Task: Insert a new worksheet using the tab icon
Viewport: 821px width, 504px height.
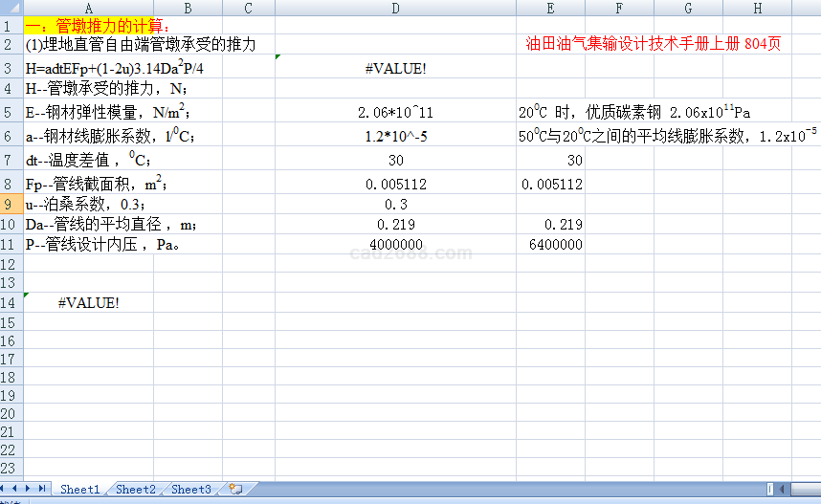Action: click(x=235, y=490)
